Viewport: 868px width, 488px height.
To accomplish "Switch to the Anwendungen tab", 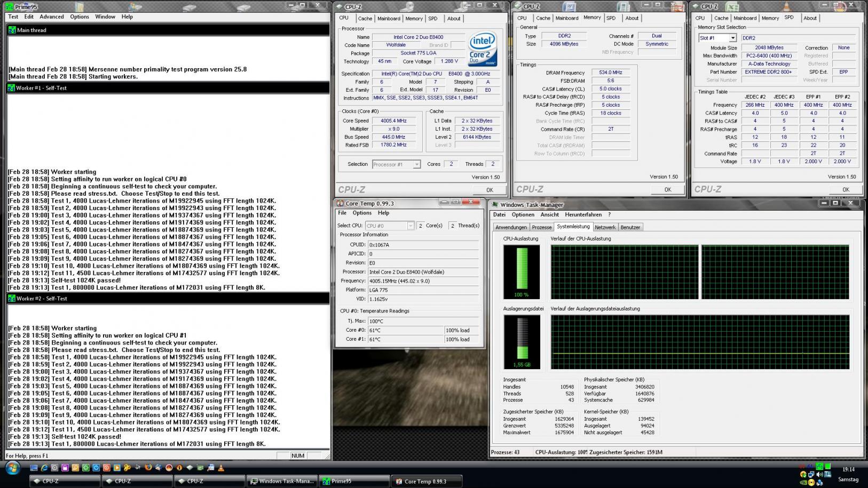I will pyautogui.click(x=511, y=227).
